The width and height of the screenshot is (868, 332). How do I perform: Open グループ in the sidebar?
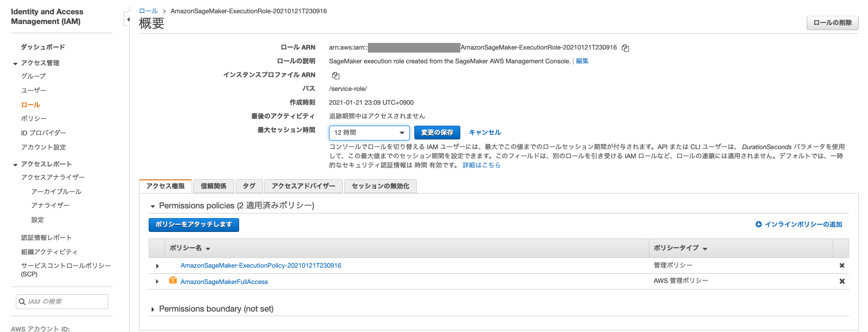coord(33,76)
